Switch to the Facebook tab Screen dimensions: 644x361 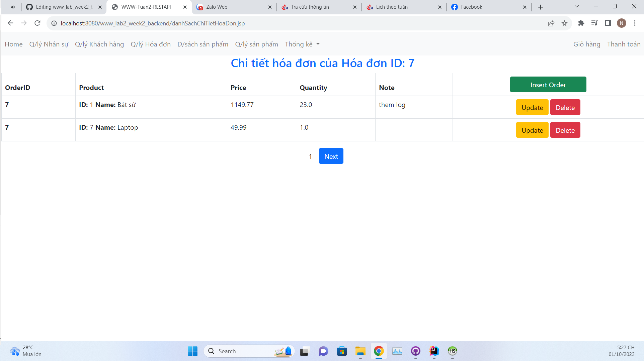[472, 7]
